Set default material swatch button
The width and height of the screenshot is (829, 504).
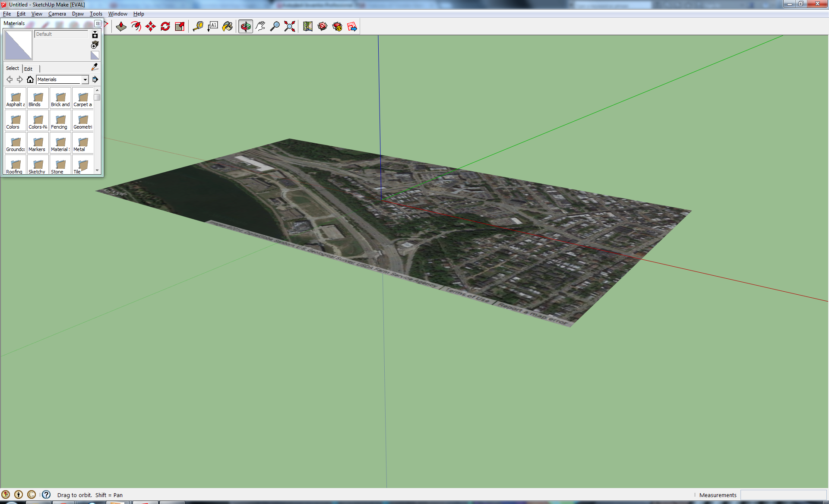(x=95, y=55)
